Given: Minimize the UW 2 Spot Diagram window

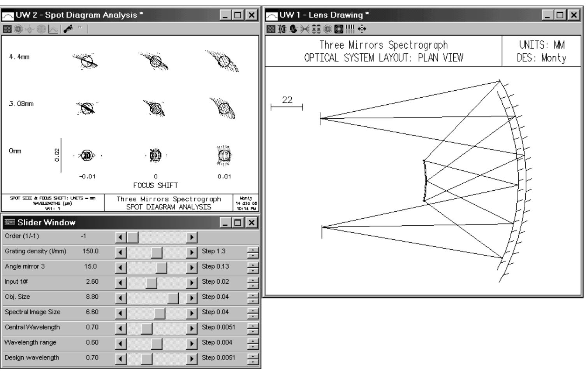Looking at the screenshot, I should pos(225,15).
